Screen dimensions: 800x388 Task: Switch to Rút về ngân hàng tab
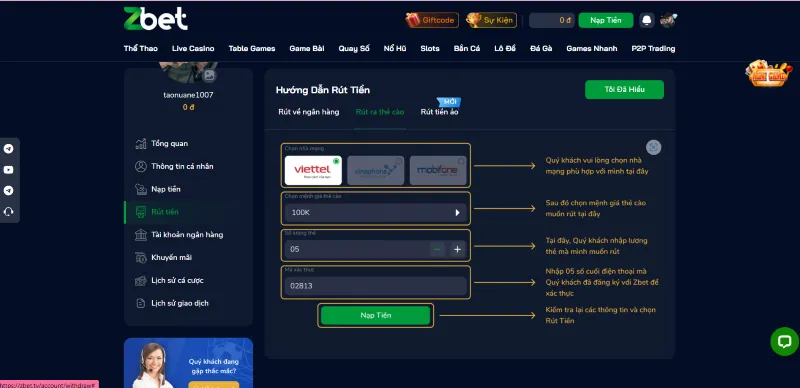click(x=309, y=112)
